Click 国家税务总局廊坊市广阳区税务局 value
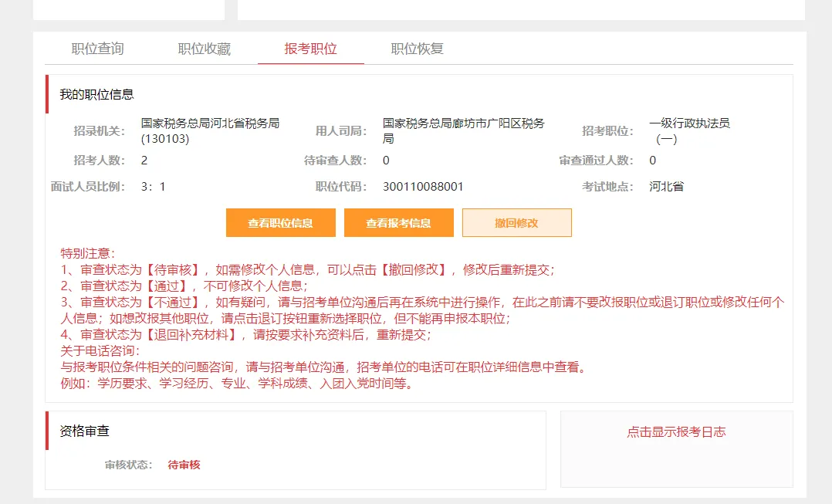This screenshot has height=504, width=832. coord(464,131)
